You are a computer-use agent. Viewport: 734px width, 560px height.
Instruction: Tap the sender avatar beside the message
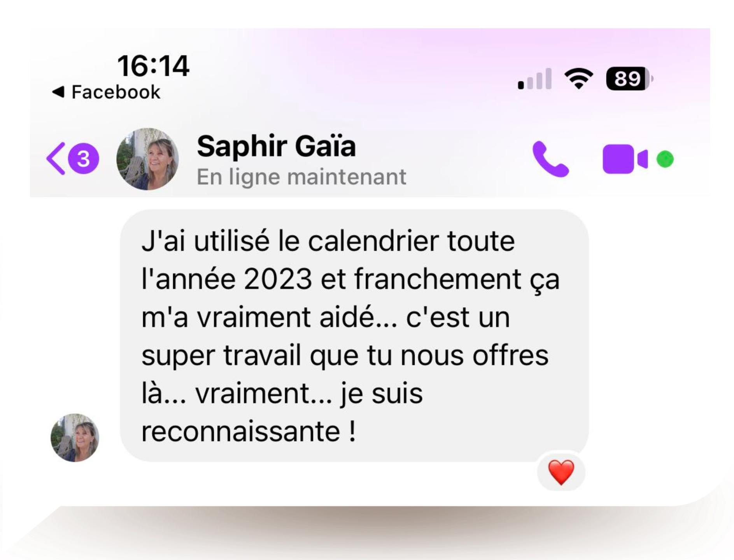point(75,437)
